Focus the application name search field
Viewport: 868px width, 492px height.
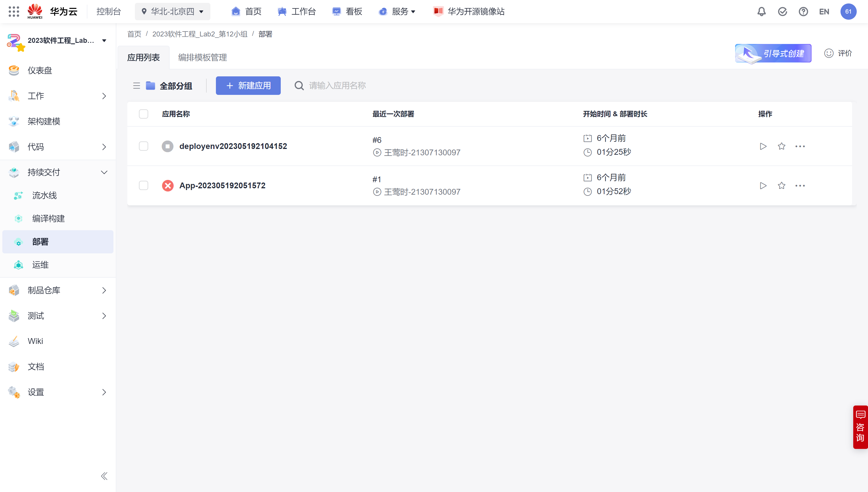(x=337, y=86)
